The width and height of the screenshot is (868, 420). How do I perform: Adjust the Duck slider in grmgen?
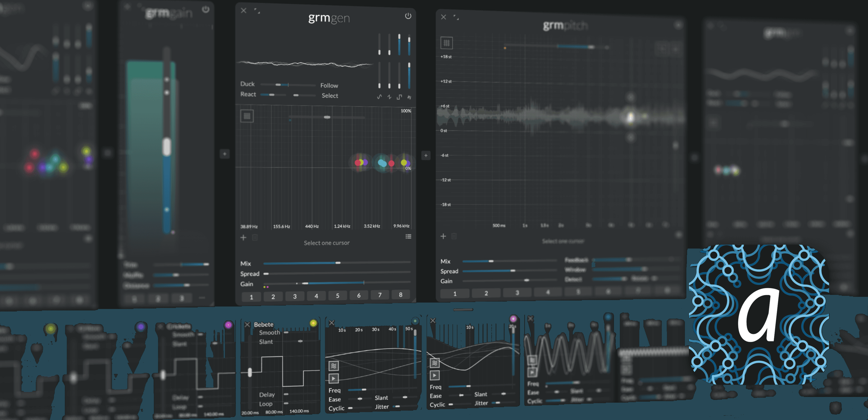288,85
